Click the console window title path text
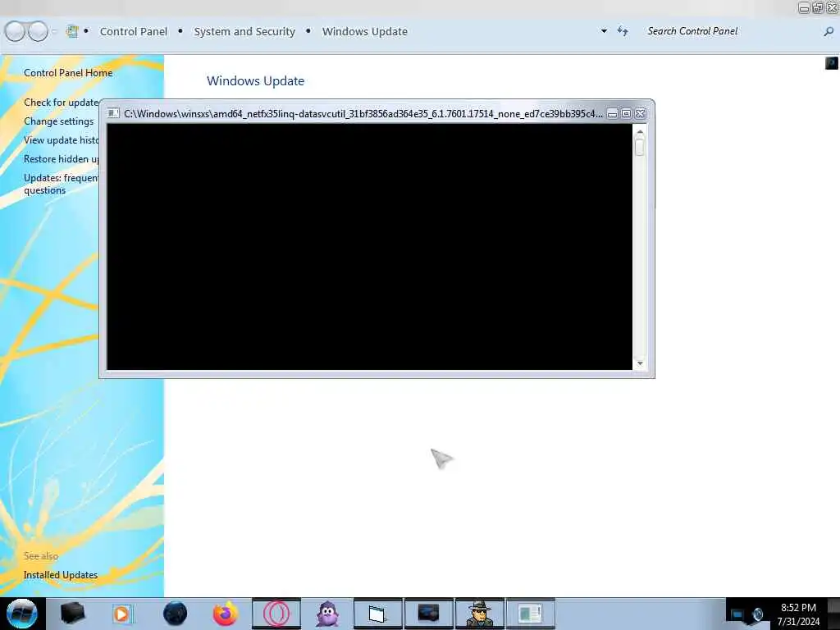The image size is (840, 630). pyautogui.click(x=363, y=113)
